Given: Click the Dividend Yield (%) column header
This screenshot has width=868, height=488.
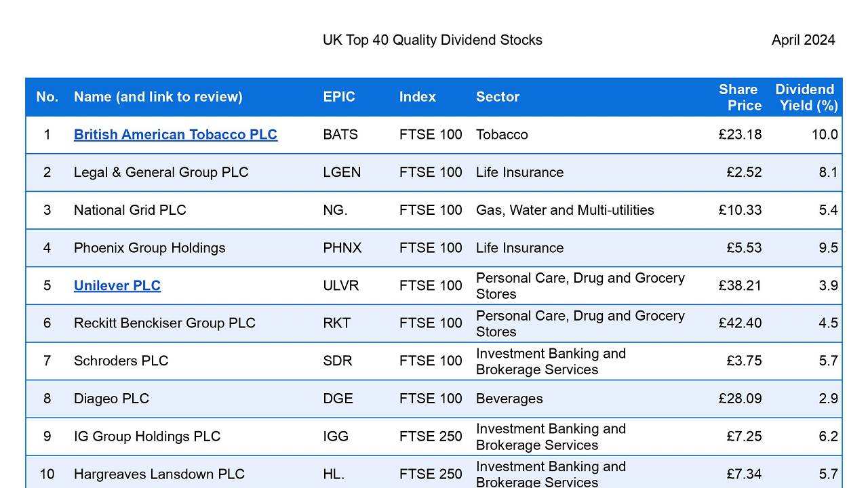Looking at the screenshot, I should (806, 97).
